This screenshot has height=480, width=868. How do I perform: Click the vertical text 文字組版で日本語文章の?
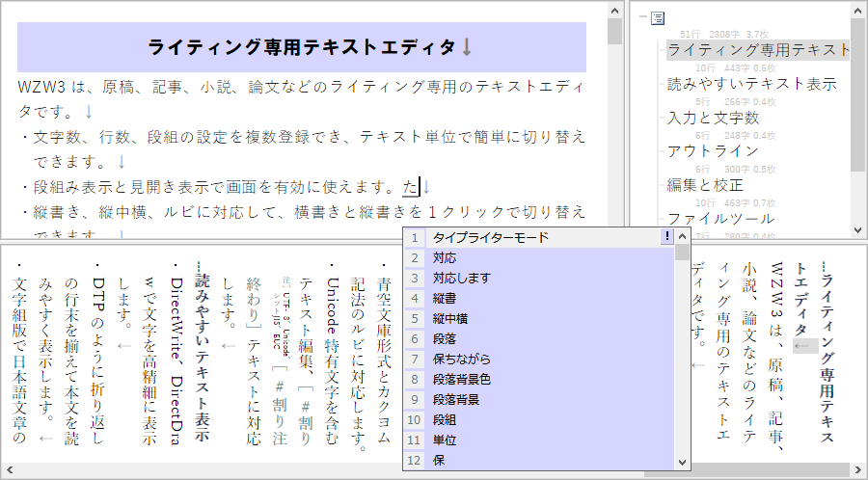point(19,360)
